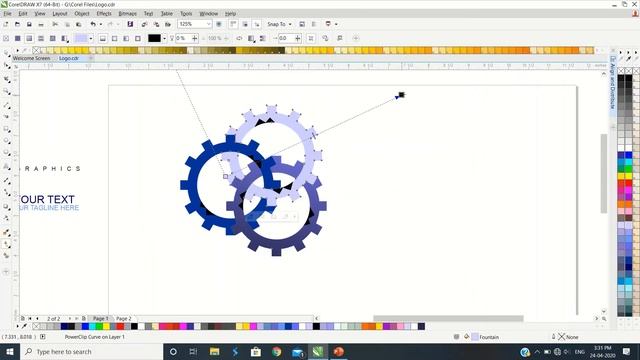Image resolution: width=640 pixels, height=360 pixels.
Task: Toggle Show rulers button
Action: tap(233, 24)
